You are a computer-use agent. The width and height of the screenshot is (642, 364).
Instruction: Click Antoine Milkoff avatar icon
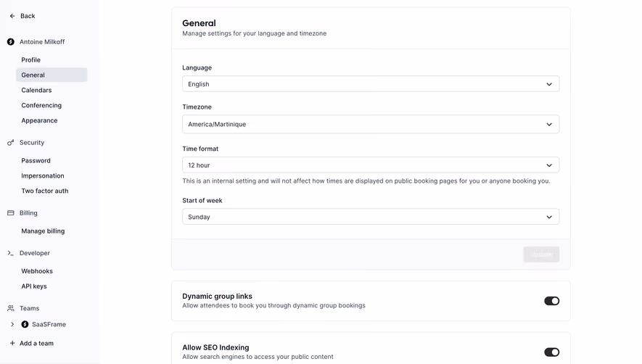(x=11, y=42)
